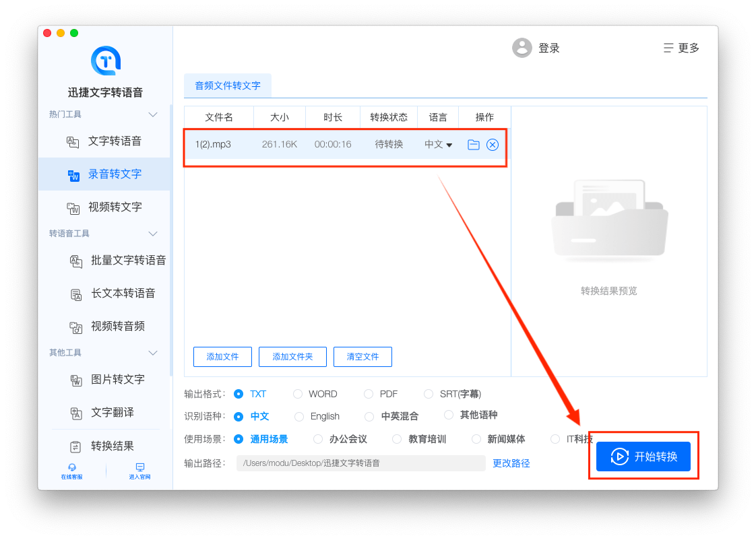Screen dimensions: 756x540
Task: Select 教育培训 usage scenario
Action: click(x=396, y=439)
